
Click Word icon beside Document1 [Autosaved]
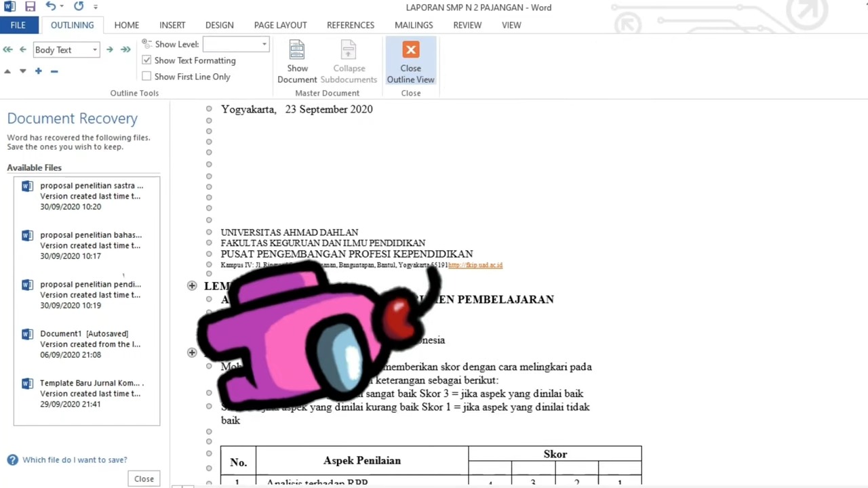(x=27, y=334)
